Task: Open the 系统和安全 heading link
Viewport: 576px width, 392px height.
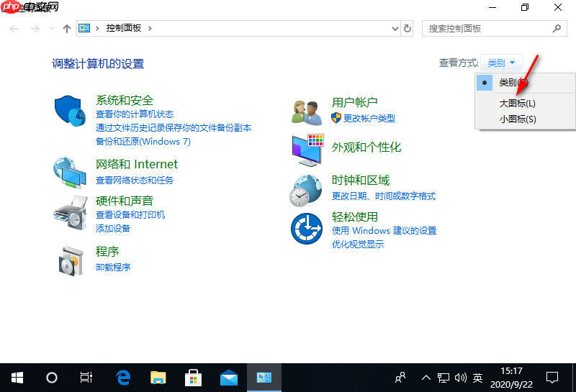Action: coord(125,100)
